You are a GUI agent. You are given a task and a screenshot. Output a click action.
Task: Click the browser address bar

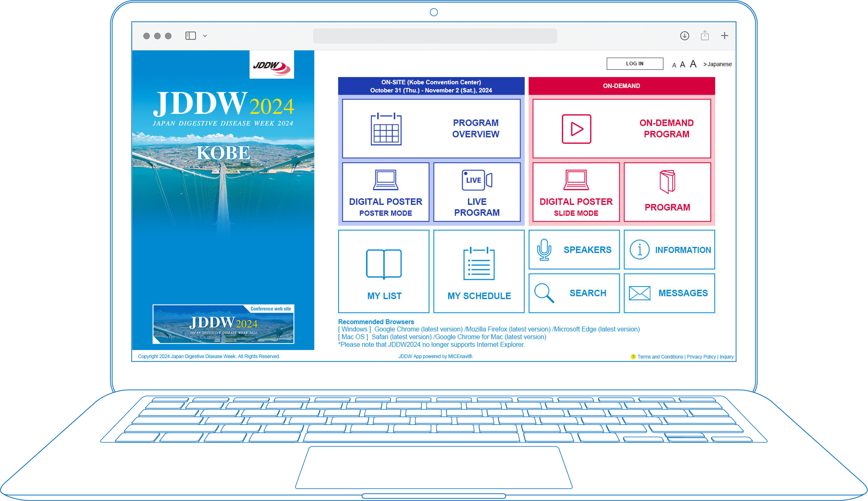click(435, 36)
